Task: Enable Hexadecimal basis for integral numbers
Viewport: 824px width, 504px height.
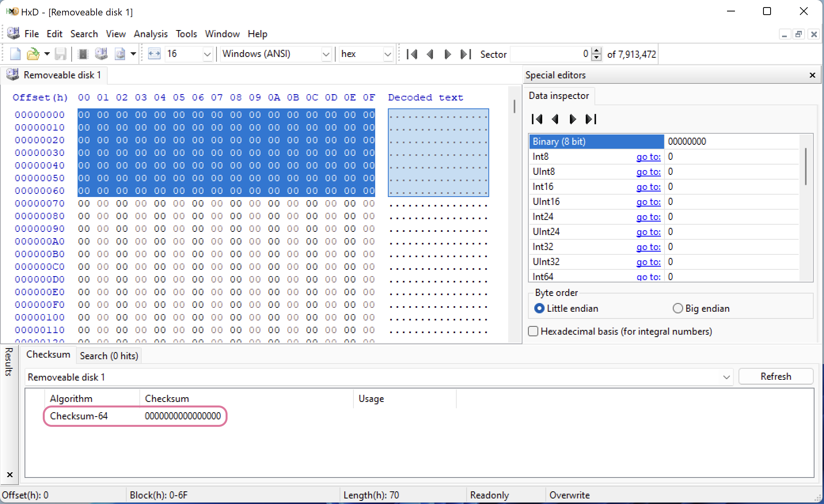Action: (x=620, y=332)
